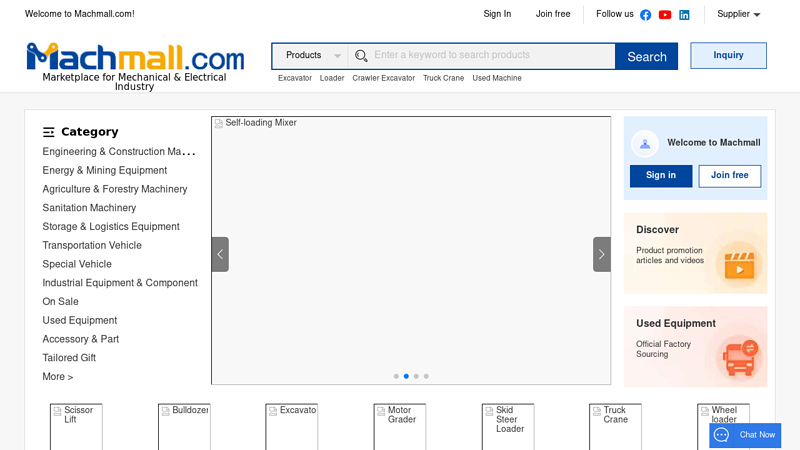The width and height of the screenshot is (800, 450).
Task: Open the Motor Grader thumbnail
Action: click(x=400, y=427)
